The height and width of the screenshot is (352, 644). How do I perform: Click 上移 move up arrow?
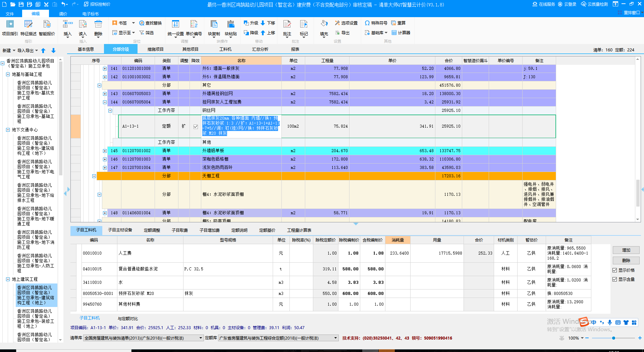pos(268,33)
